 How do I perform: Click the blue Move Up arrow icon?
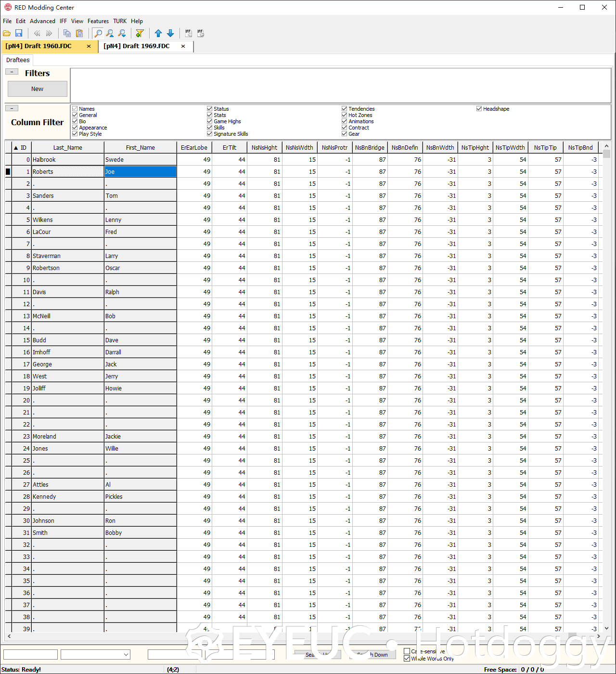(158, 33)
